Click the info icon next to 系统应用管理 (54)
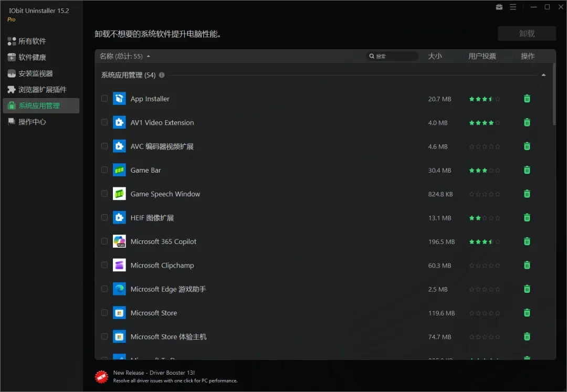 point(162,75)
